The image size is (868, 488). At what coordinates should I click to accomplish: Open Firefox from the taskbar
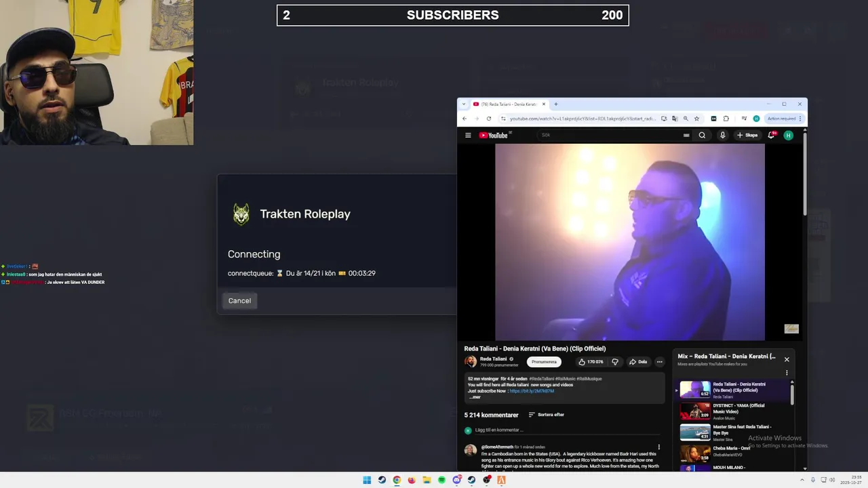click(412, 480)
